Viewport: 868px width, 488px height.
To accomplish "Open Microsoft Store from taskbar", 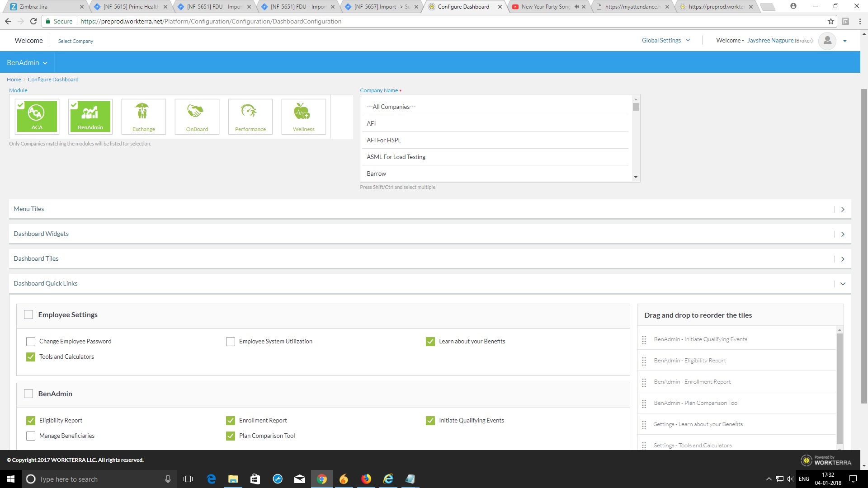I will (255, 479).
